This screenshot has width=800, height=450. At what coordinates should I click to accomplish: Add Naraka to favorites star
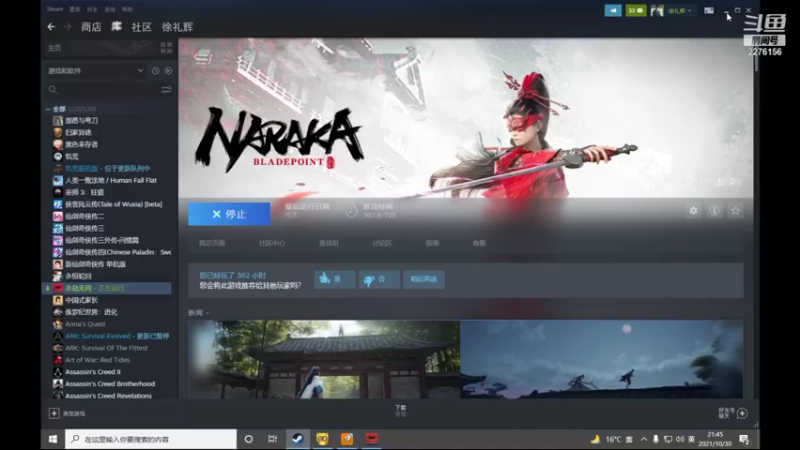pos(735,211)
